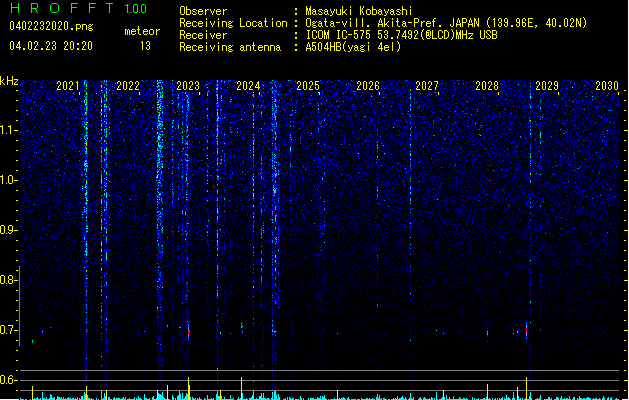Click the Receiver field label
The height and width of the screenshot is (400, 629).
203,35
